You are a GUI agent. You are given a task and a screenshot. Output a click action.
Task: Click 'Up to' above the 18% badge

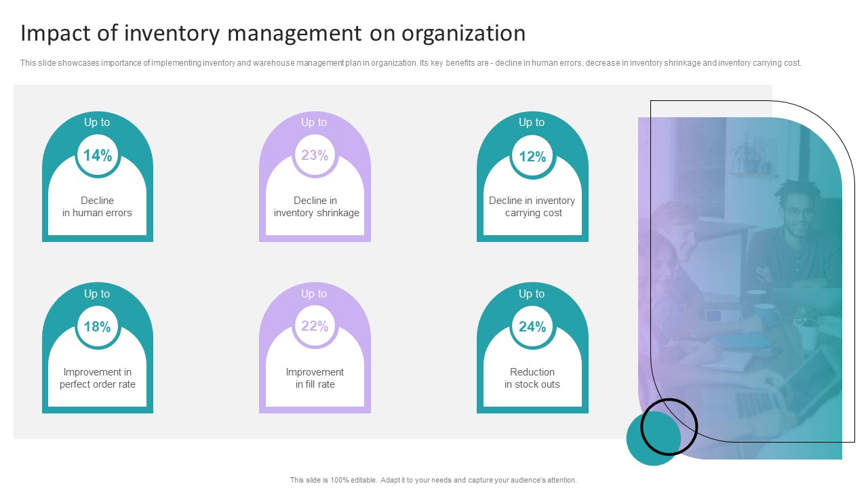97,294
